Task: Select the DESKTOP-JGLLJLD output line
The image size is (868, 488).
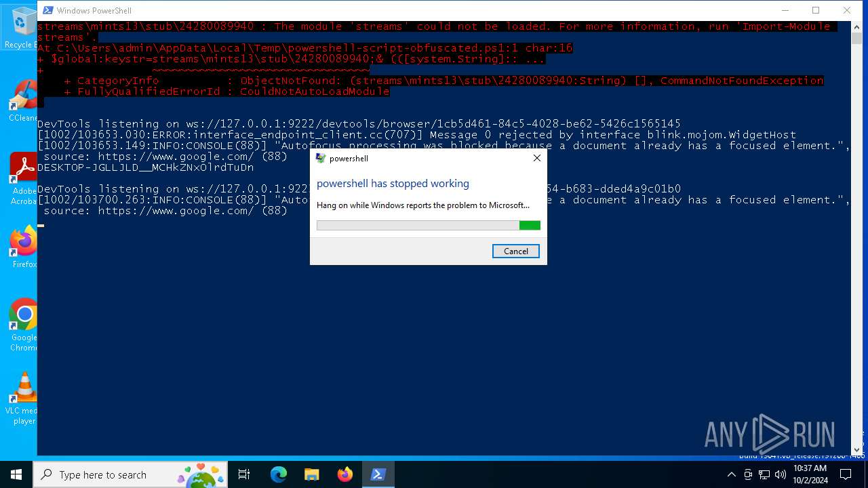Action: 146,167
